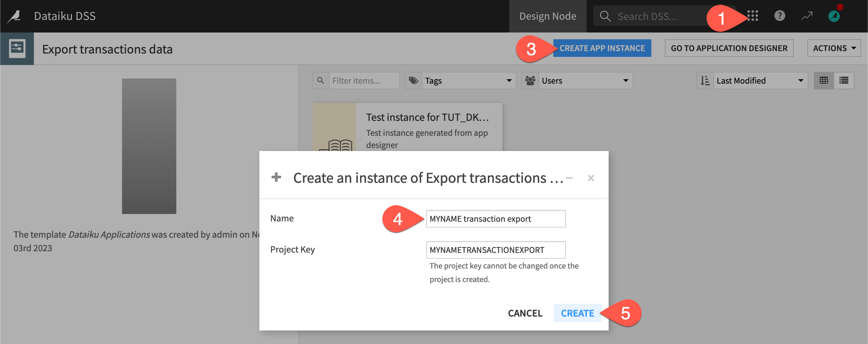Click the tag icon in the Tags filter
The height and width of the screenshot is (344, 868).
414,80
